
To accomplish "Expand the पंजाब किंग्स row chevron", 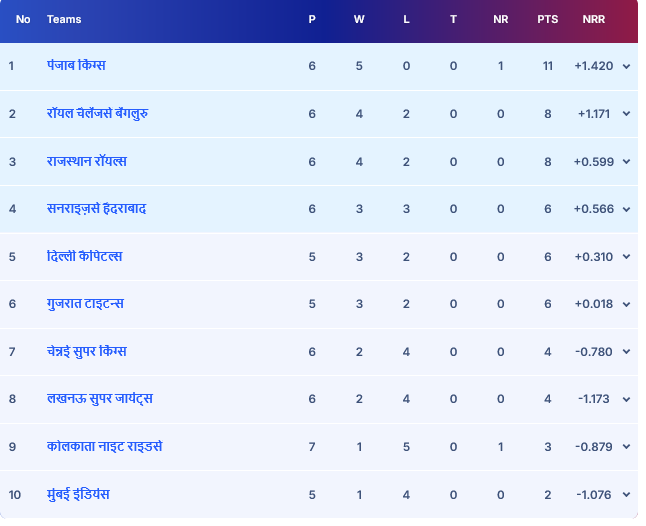I will (x=626, y=66).
